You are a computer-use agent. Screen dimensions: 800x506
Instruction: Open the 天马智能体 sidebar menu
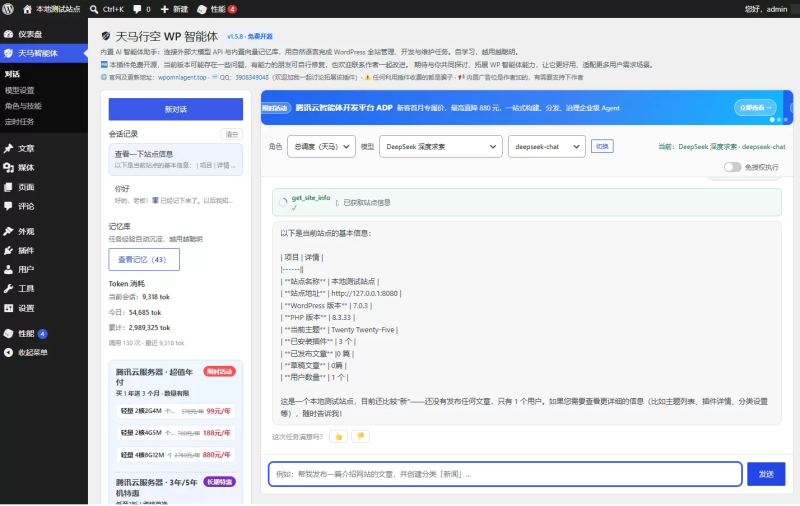[x=44, y=53]
